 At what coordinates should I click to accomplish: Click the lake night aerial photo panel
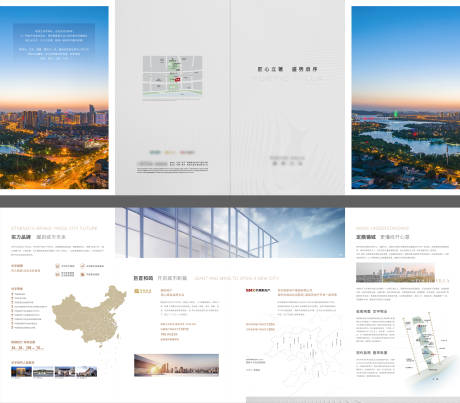click(406, 97)
